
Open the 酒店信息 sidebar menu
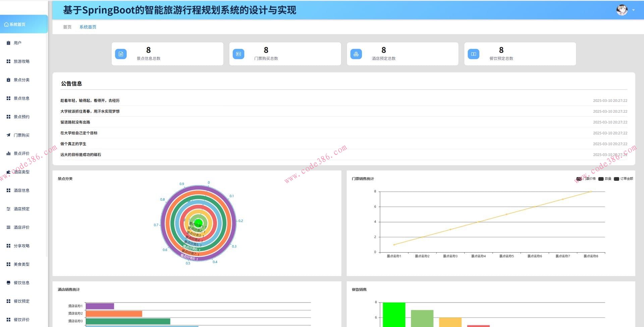[21, 190]
